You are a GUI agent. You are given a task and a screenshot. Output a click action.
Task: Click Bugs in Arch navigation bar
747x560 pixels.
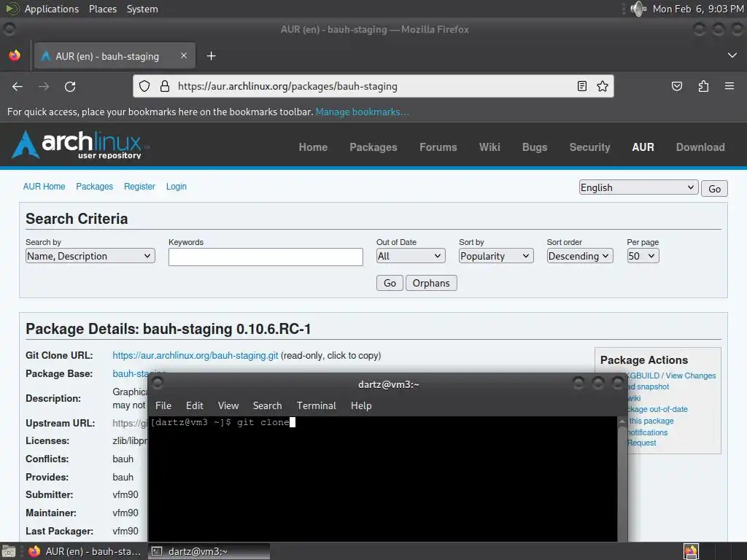(x=535, y=147)
